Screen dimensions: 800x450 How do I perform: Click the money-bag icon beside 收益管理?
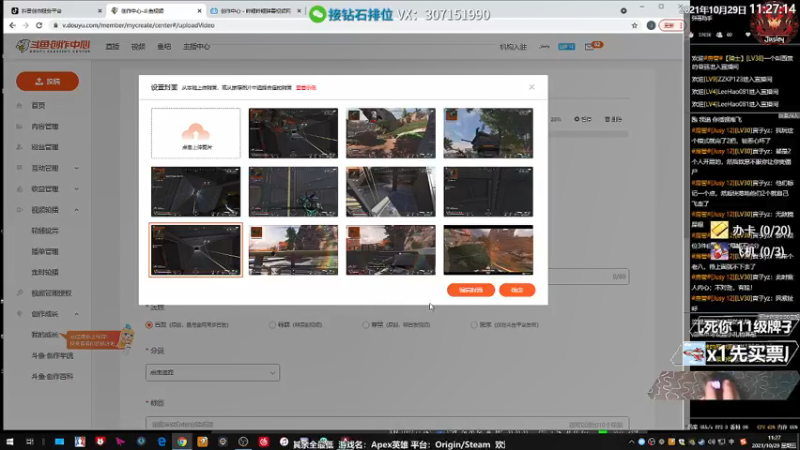point(19,189)
